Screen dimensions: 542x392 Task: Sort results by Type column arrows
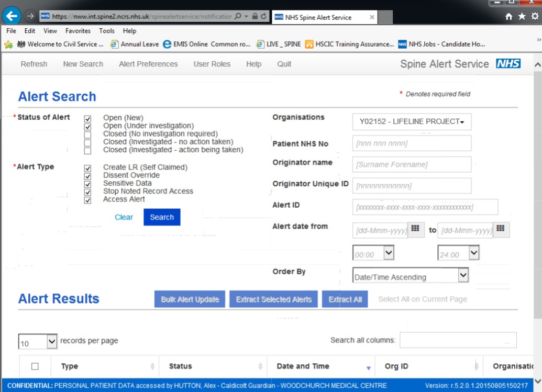click(152, 366)
